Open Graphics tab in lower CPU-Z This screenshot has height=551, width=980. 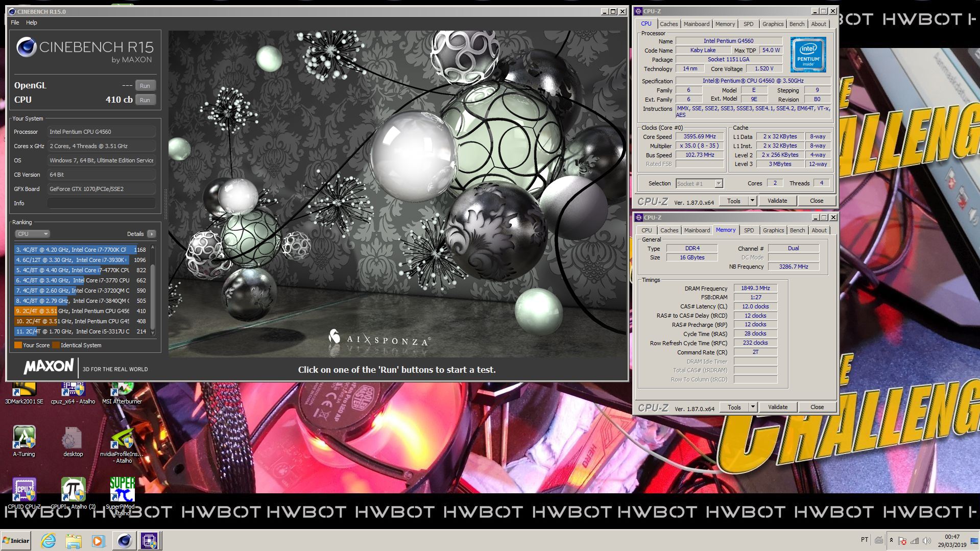773,230
